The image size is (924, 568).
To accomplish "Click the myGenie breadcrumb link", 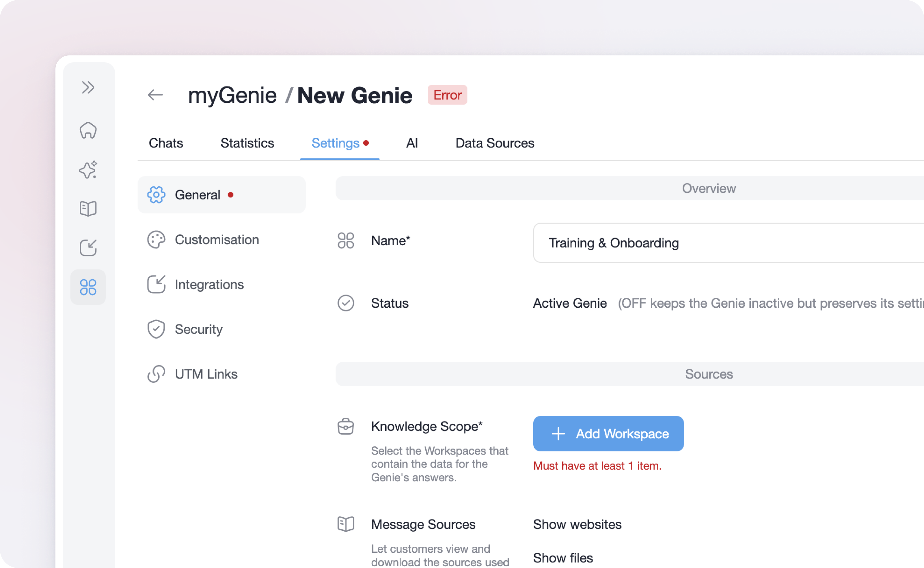I will tap(232, 95).
